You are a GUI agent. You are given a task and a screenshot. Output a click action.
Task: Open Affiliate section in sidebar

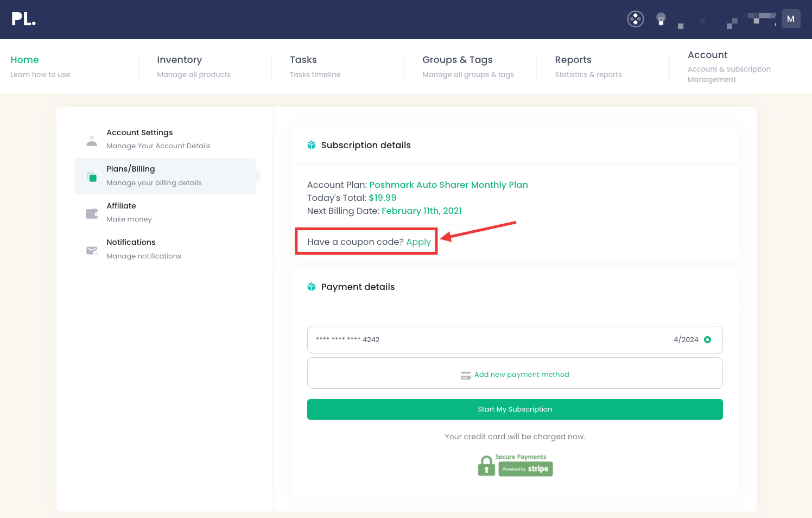(x=165, y=212)
